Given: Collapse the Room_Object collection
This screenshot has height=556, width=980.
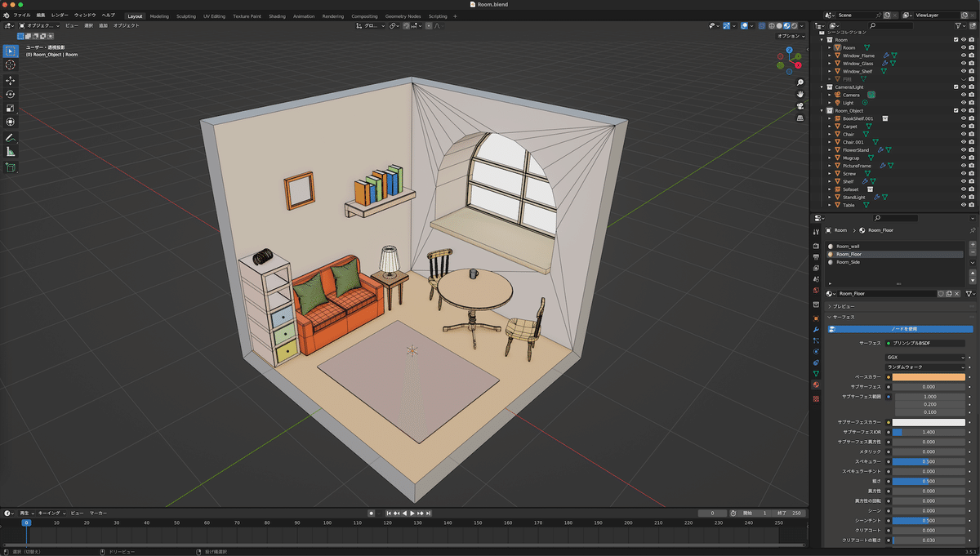Looking at the screenshot, I should (822, 110).
